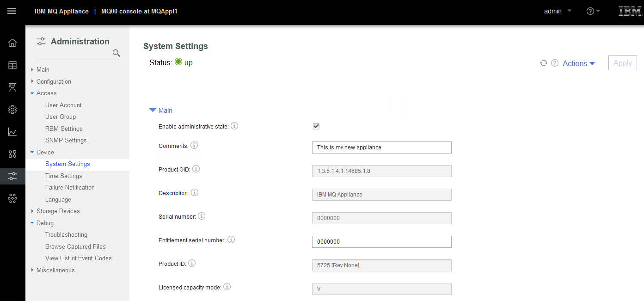Screen dimensions: 644x301
Task: Open User Account under Access
Action: tap(63, 105)
